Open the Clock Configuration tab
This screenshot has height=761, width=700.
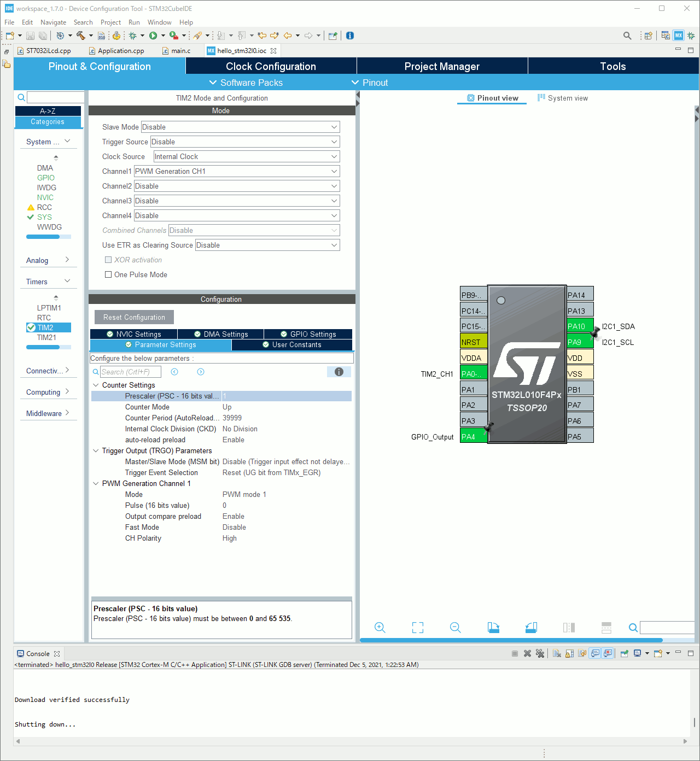(x=271, y=66)
